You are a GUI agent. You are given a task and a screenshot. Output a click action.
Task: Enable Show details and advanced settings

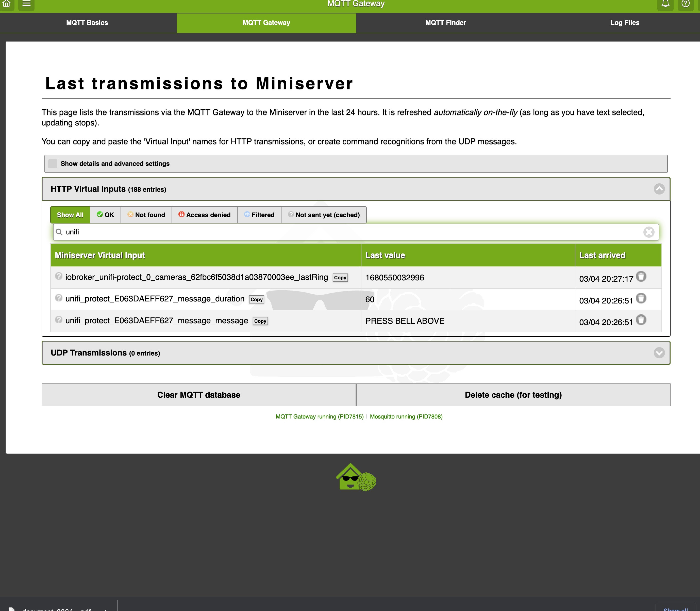(x=53, y=164)
